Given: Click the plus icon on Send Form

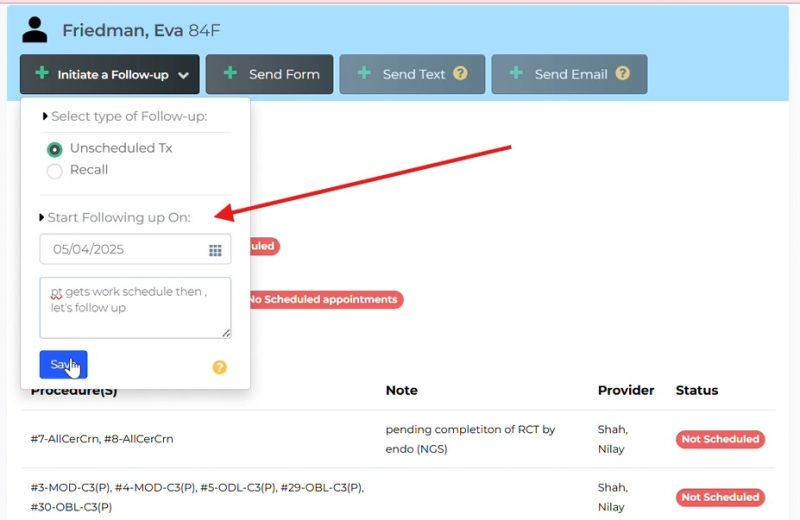Looking at the screenshot, I should pos(229,74).
